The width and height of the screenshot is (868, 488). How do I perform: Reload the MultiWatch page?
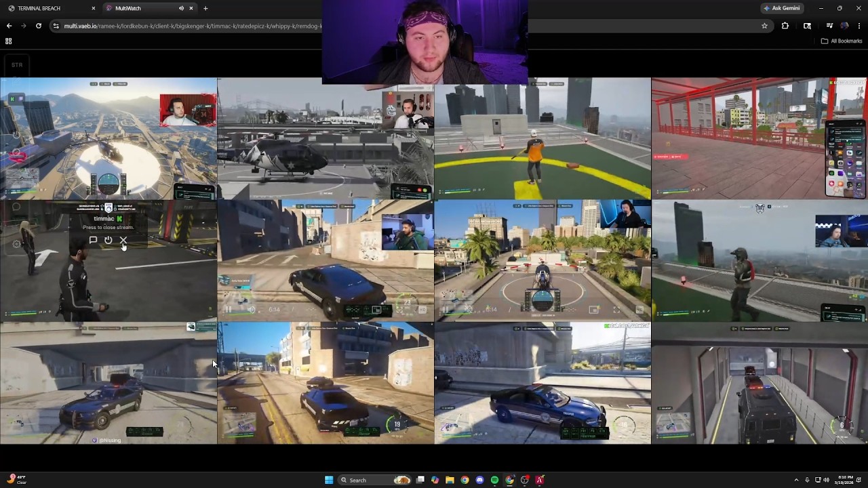[x=39, y=26]
